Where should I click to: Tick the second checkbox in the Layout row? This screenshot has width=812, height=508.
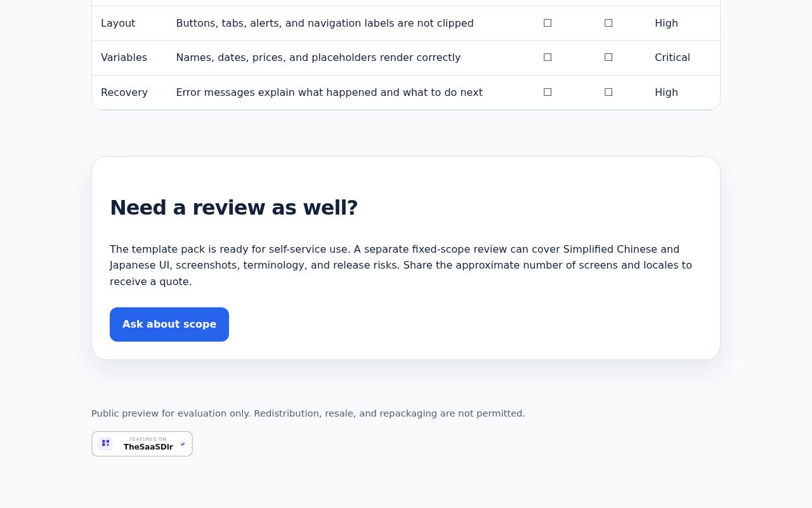[608, 23]
